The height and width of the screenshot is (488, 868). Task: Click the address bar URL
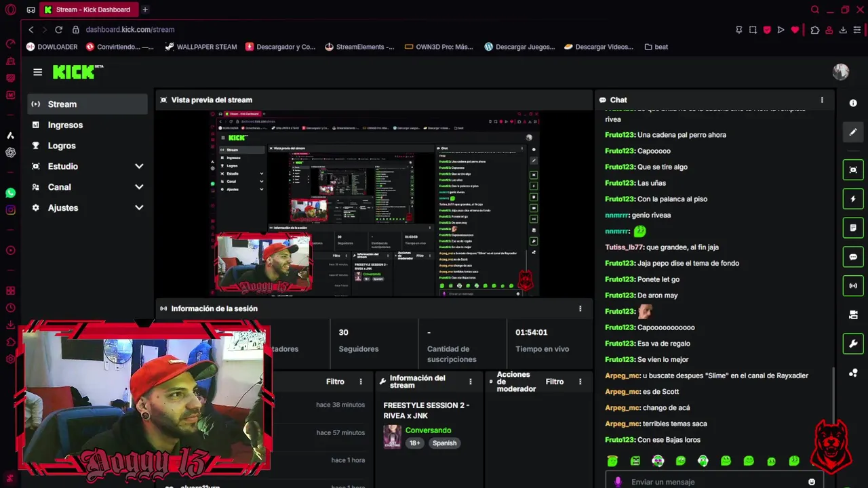130,30
